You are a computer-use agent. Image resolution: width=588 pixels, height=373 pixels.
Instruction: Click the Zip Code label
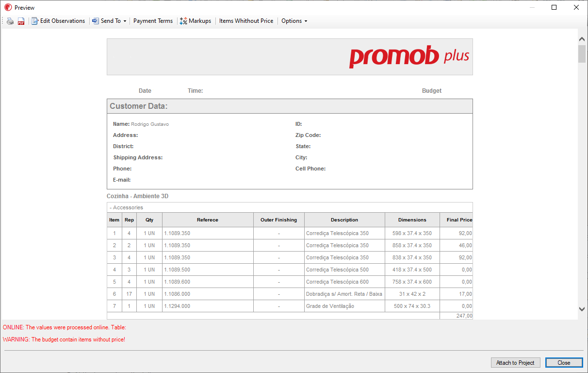pos(308,135)
